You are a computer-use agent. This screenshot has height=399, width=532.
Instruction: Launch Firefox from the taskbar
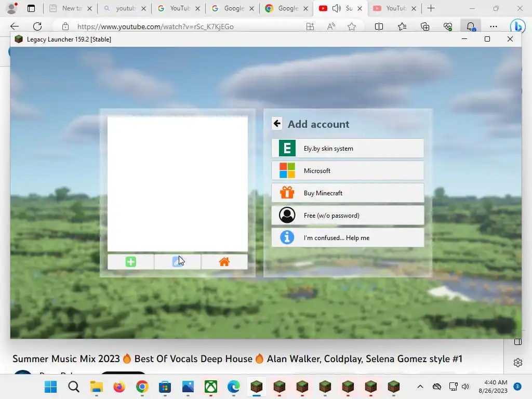pos(119,387)
